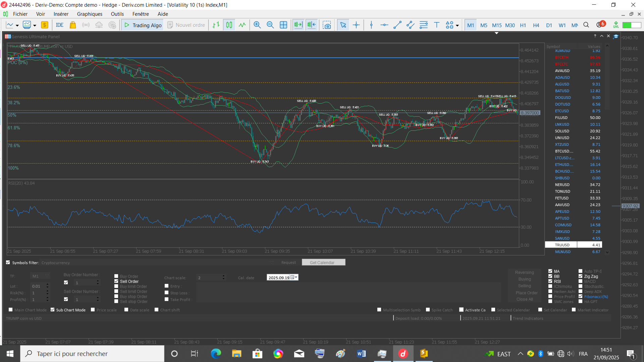
Task: Click the tile windows grid icon
Action: point(283,25)
